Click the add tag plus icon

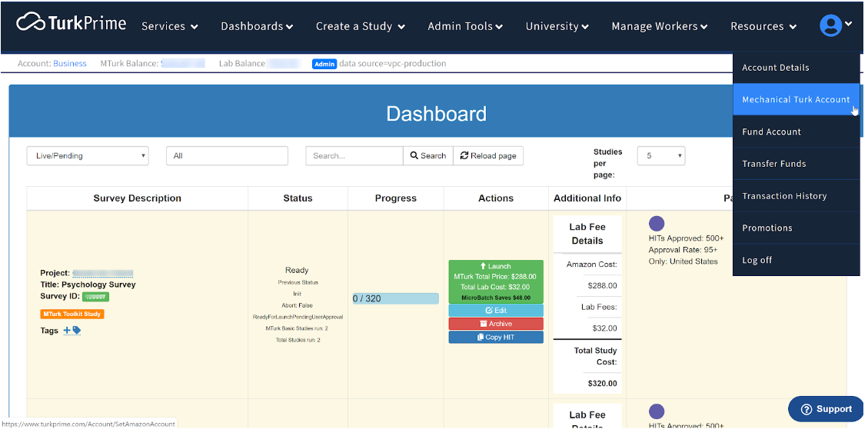pyautogui.click(x=68, y=330)
